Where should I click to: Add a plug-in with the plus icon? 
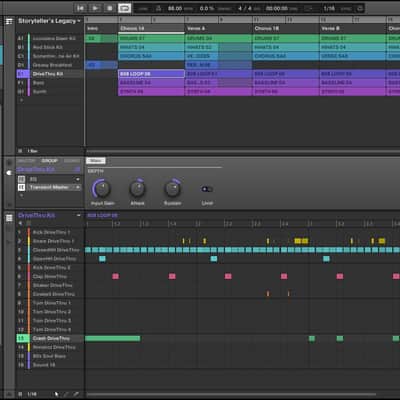[x=22, y=196]
